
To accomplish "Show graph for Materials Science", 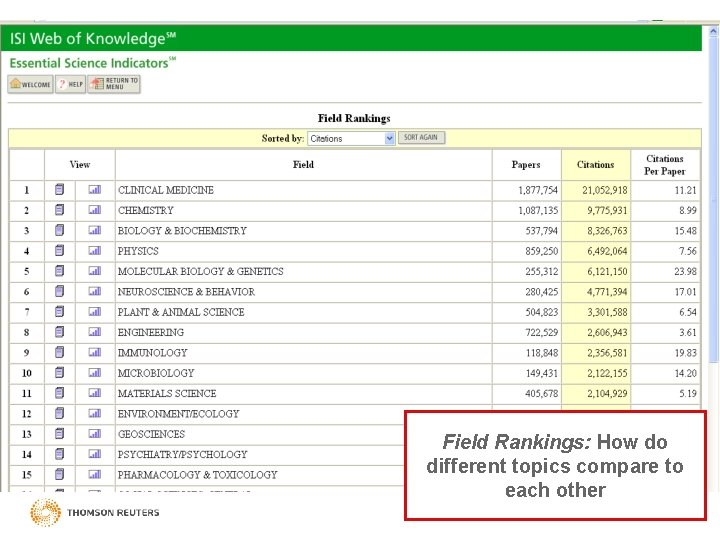I will 95,393.
